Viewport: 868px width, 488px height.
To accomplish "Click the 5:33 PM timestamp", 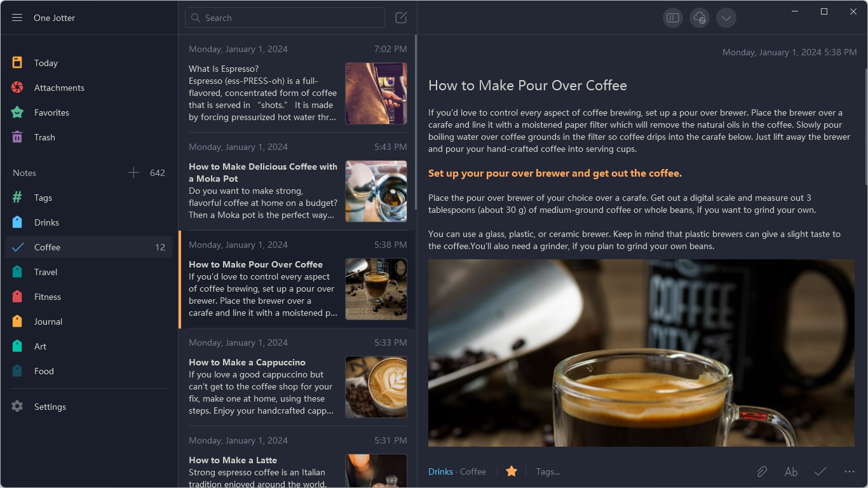I will (391, 342).
